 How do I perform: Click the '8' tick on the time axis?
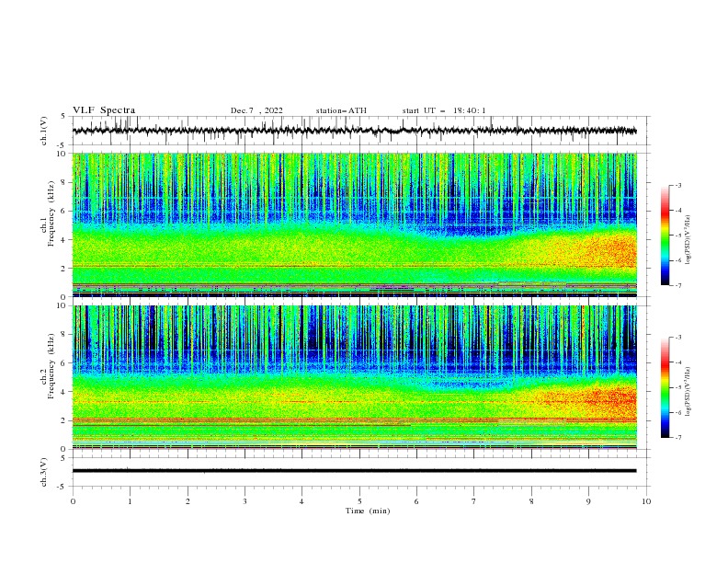pos(531,501)
